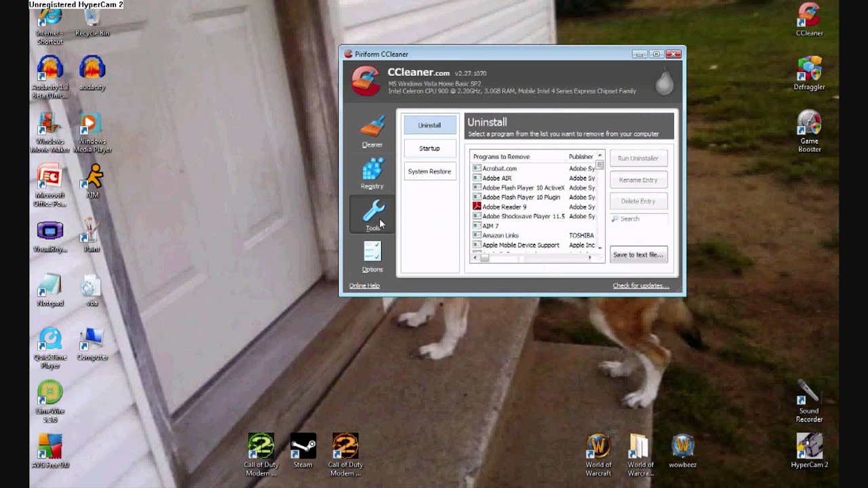The image size is (868, 488).
Task: Switch to the Uninstall tools tab
Action: (x=429, y=125)
